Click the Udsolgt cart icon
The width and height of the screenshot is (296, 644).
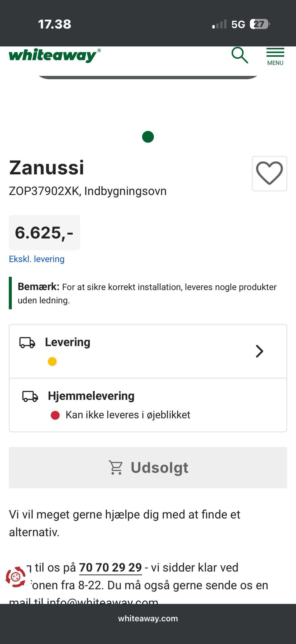[x=116, y=467]
